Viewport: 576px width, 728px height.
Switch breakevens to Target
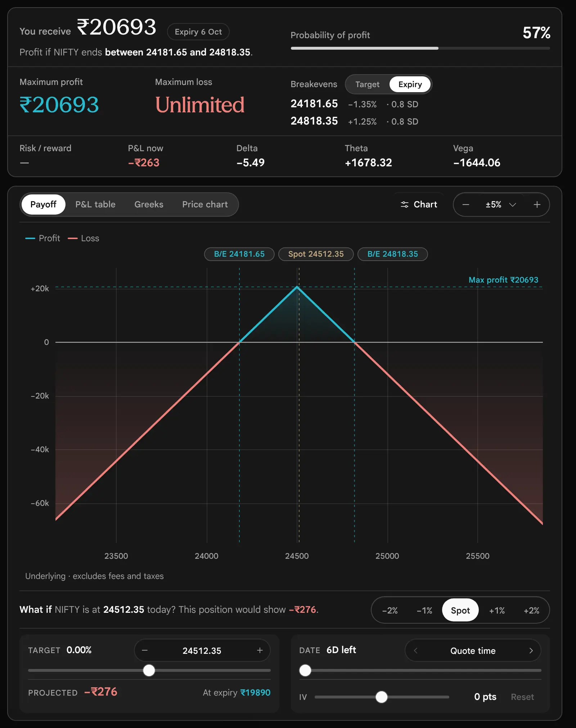click(x=367, y=84)
